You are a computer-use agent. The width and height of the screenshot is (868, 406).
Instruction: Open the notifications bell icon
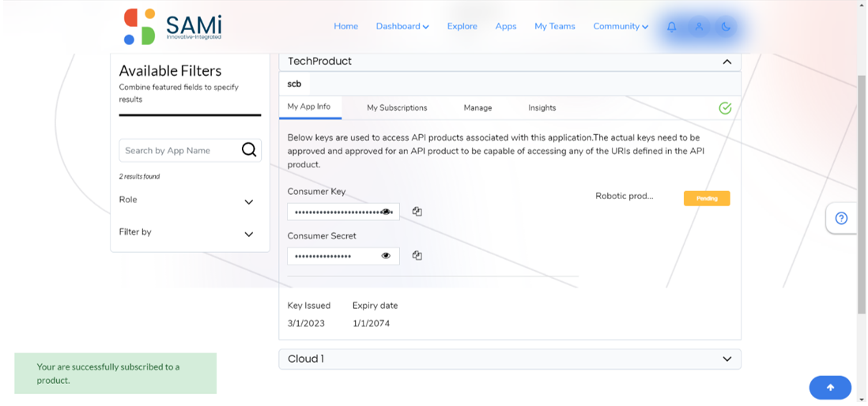(671, 27)
